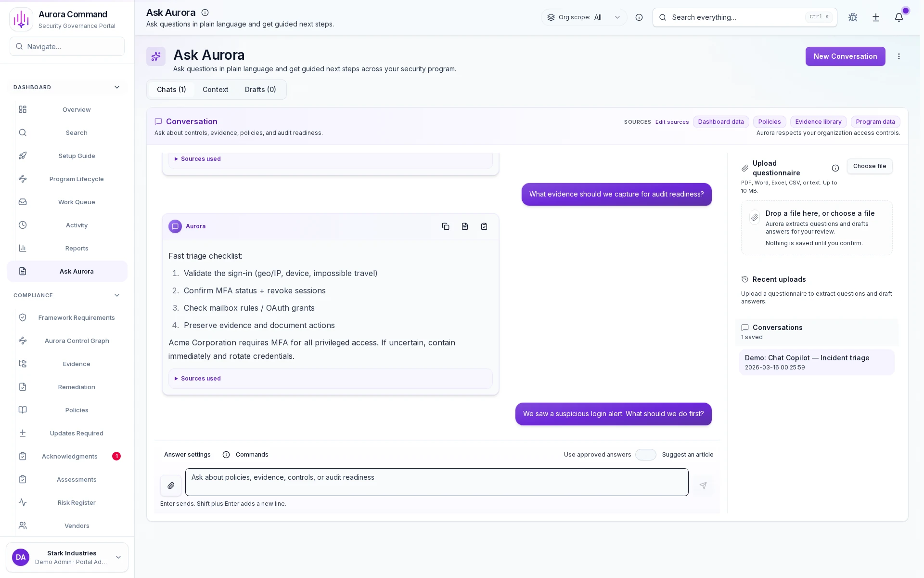Screen dimensions: 924x578
Task: Toggle the Use approved answers switch
Action: (x=645, y=455)
